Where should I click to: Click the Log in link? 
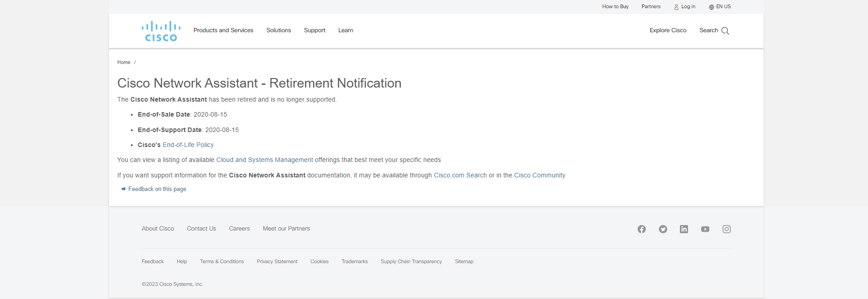pos(688,6)
